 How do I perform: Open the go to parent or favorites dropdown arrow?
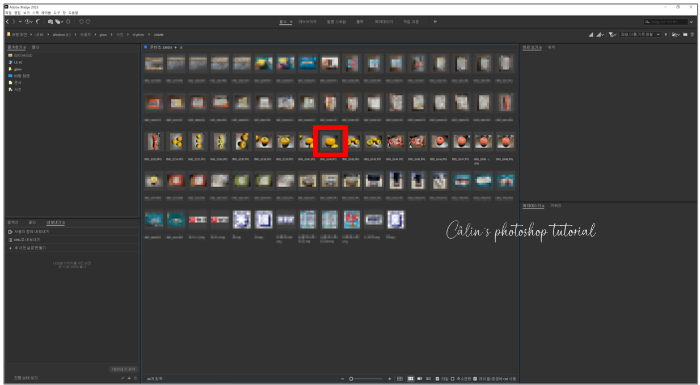click(x=20, y=21)
